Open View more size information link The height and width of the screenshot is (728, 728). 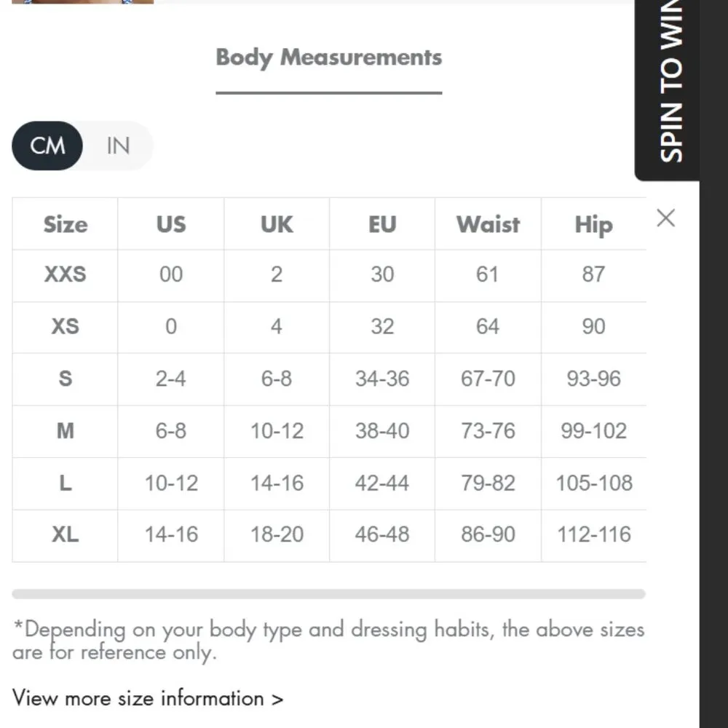[x=148, y=698]
